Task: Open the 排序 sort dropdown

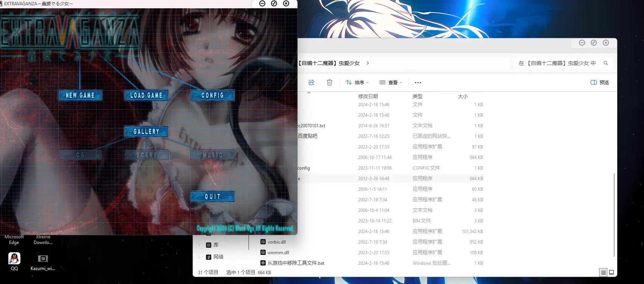Action: click(357, 82)
